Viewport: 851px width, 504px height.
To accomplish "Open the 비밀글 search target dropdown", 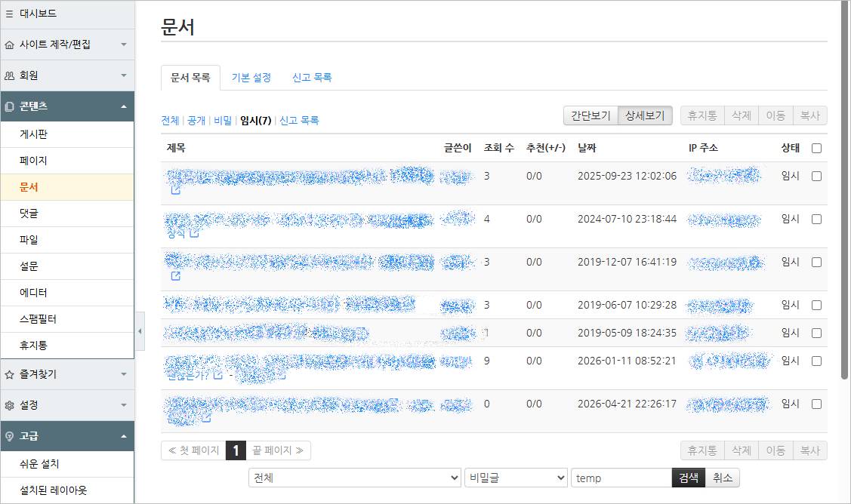I will (516, 478).
